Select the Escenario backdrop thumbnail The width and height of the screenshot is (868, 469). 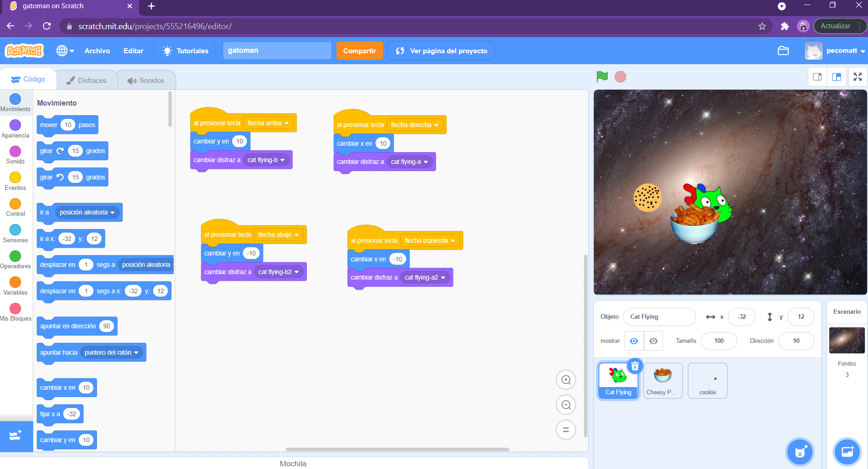[x=847, y=340]
